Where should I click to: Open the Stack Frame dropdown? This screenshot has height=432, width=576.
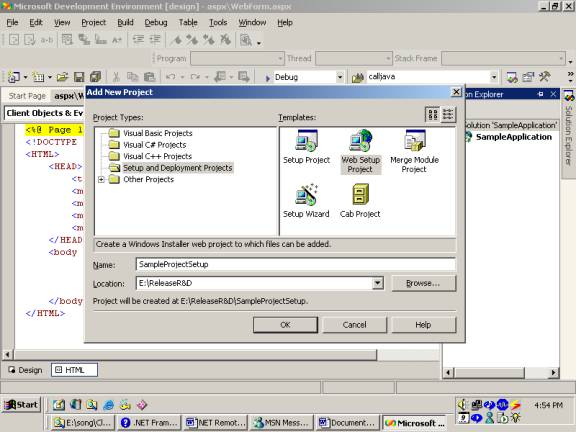[x=561, y=58]
